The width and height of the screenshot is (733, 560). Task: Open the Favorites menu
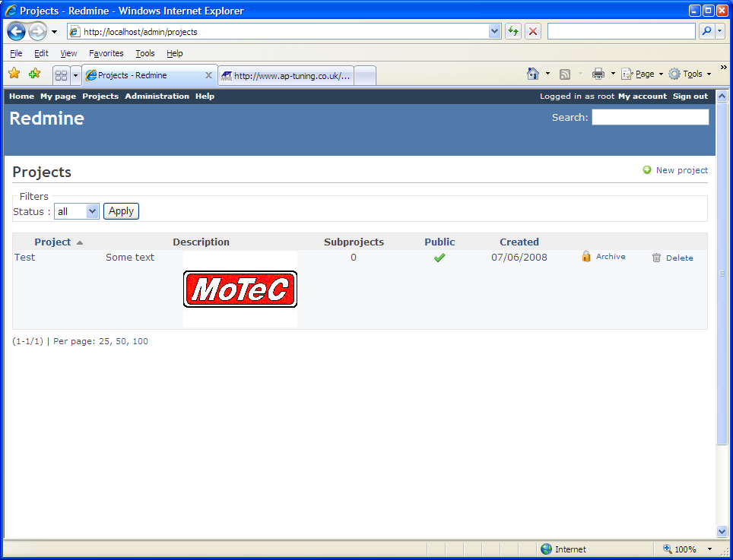[x=106, y=53]
